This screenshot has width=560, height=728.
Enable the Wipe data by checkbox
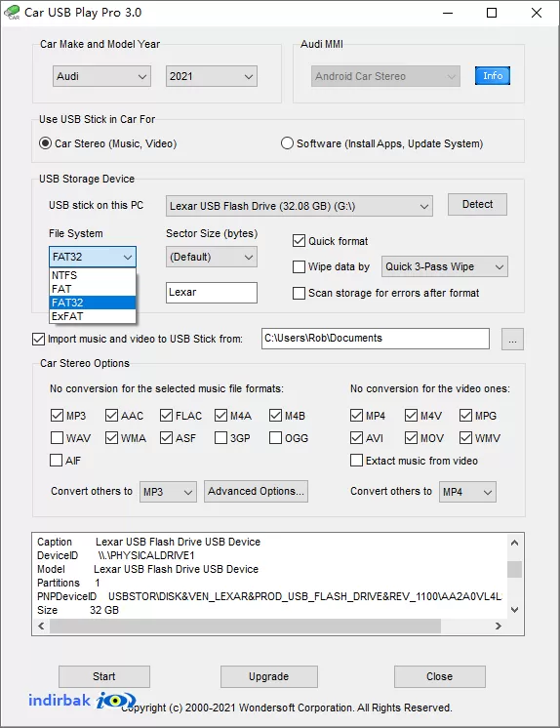click(x=299, y=266)
